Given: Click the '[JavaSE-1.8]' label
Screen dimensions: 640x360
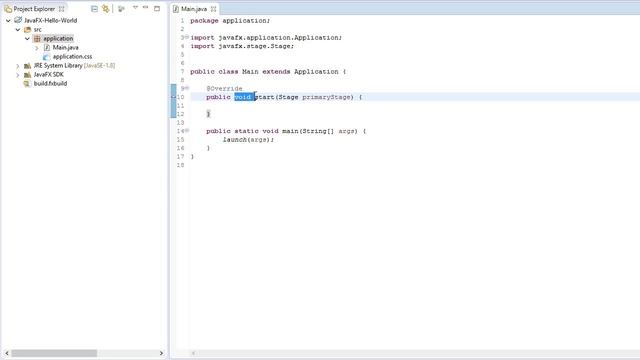Looking at the screenshot, I should (x=100, y=66).
